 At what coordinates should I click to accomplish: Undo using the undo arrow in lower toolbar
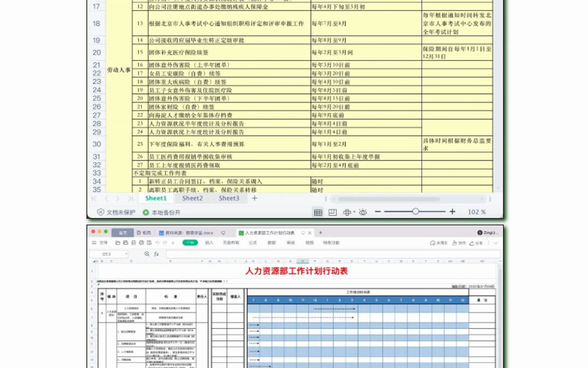[x=157, y=243]
